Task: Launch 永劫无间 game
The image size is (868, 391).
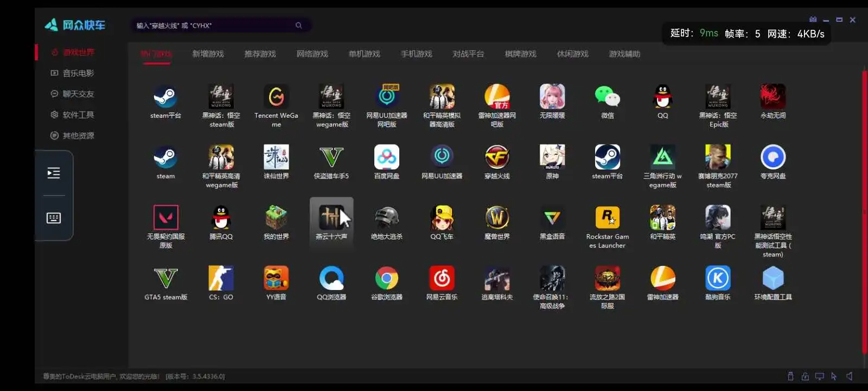Action: coord(773,97)
